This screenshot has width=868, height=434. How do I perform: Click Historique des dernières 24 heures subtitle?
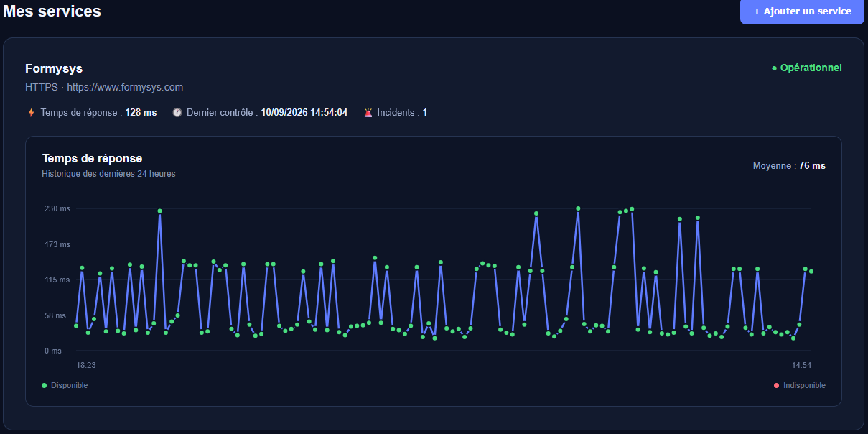[x=108, y=174]
